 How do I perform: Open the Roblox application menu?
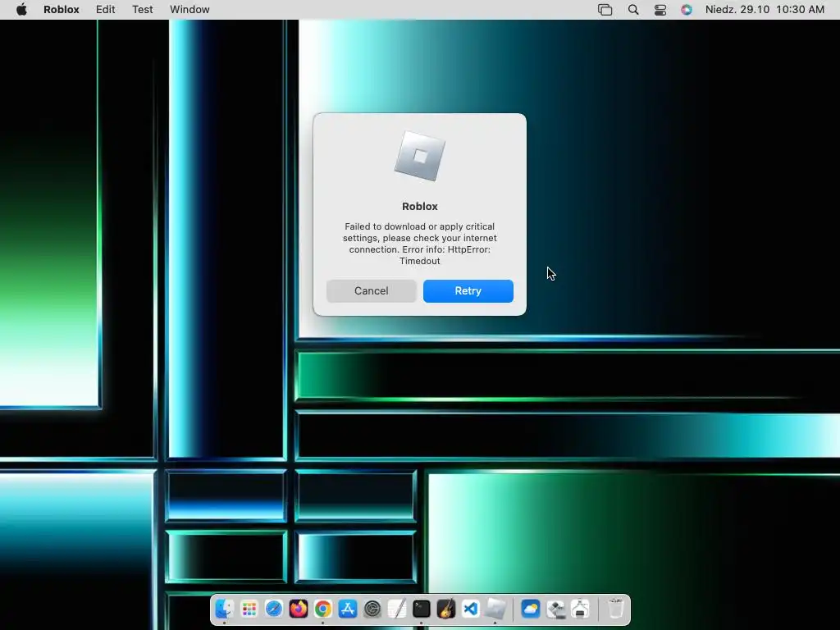pos(61,10)
